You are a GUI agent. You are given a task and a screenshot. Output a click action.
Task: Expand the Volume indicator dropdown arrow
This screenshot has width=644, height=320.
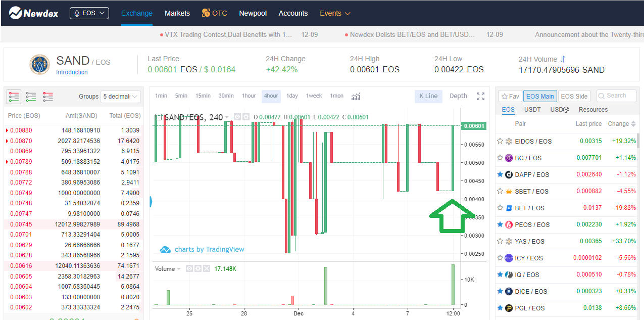(179, 269)
